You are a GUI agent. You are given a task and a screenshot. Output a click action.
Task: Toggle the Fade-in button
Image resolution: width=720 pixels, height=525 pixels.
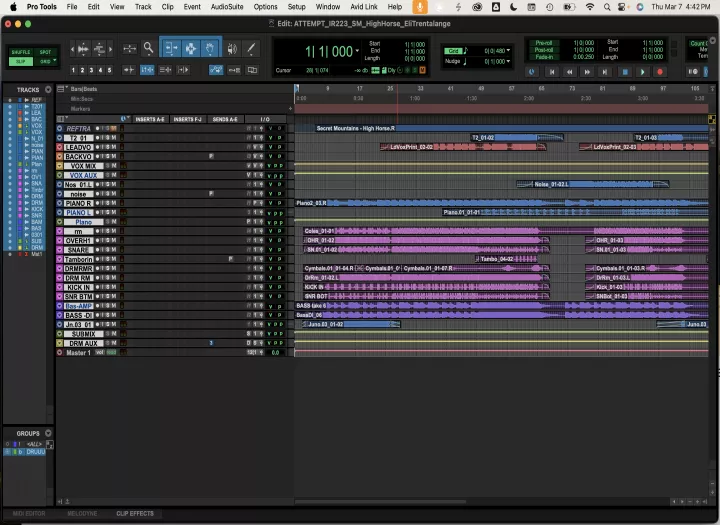tap(543, 57)
